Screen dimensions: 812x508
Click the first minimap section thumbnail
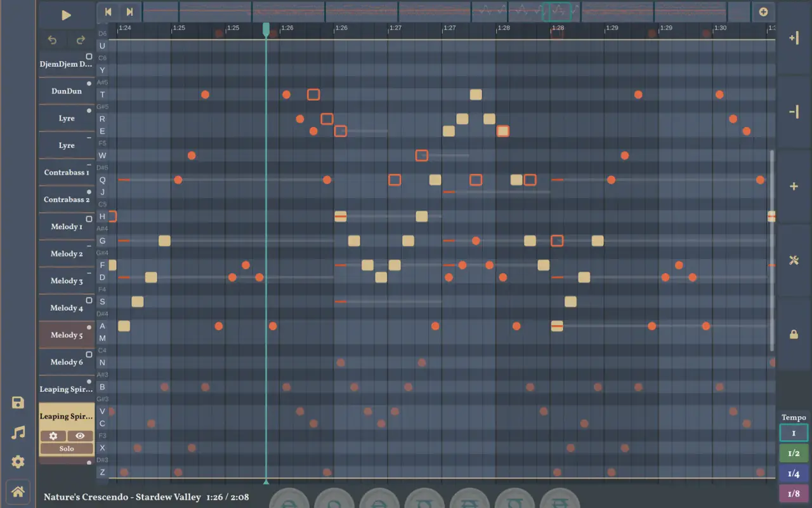tap(160, 11)
